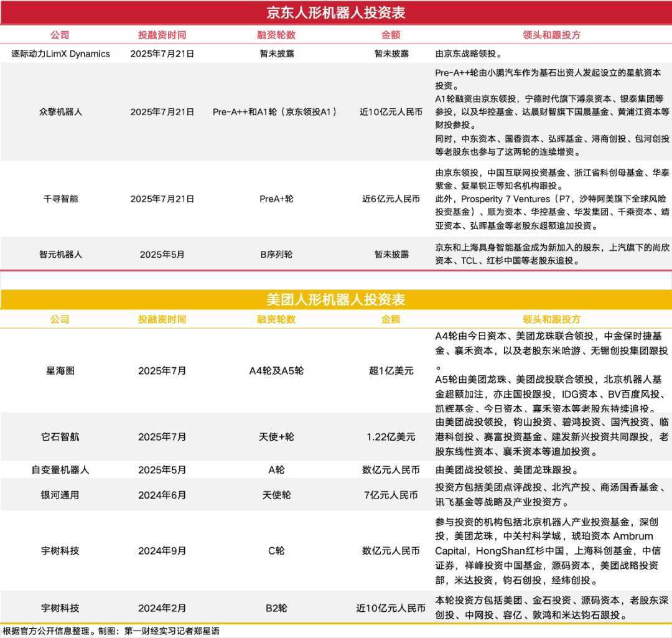Viewport: 672px width, 638px height.
Task: Click the 京东人形机器人投资表 title banner
Action: pos(336,12)
